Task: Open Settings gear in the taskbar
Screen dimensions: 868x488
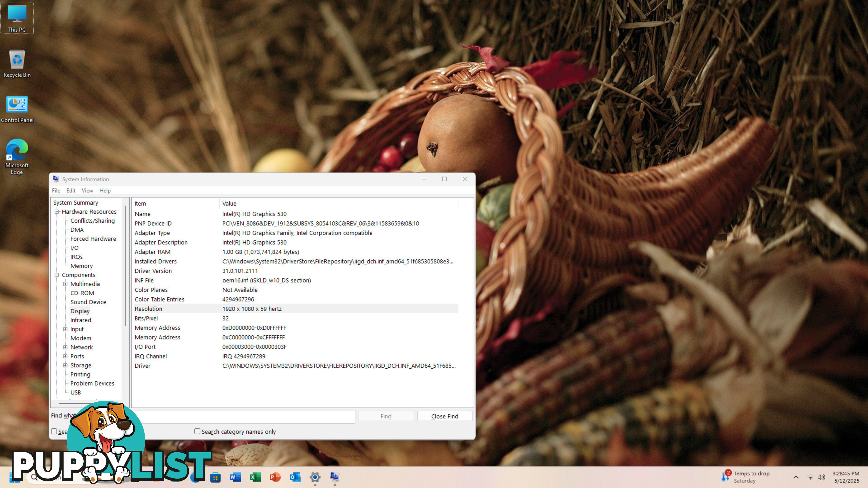Action: coord(315,477)
